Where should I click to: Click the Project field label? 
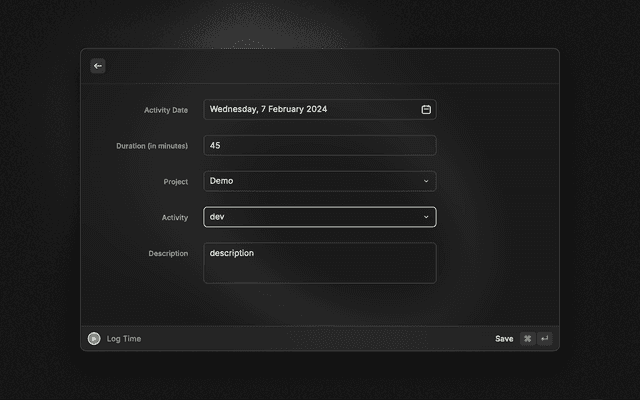coord(175,182)
